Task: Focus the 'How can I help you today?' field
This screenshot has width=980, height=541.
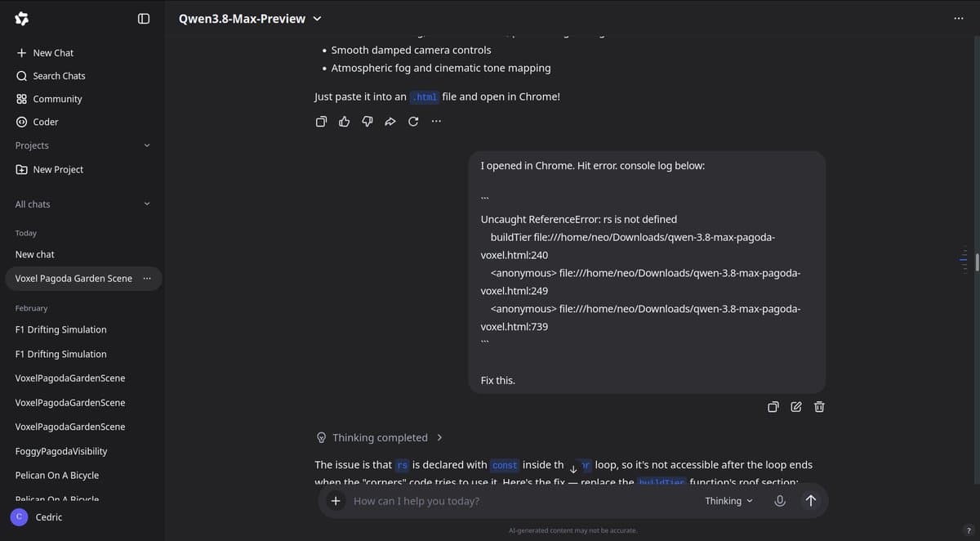Action: 523,501
